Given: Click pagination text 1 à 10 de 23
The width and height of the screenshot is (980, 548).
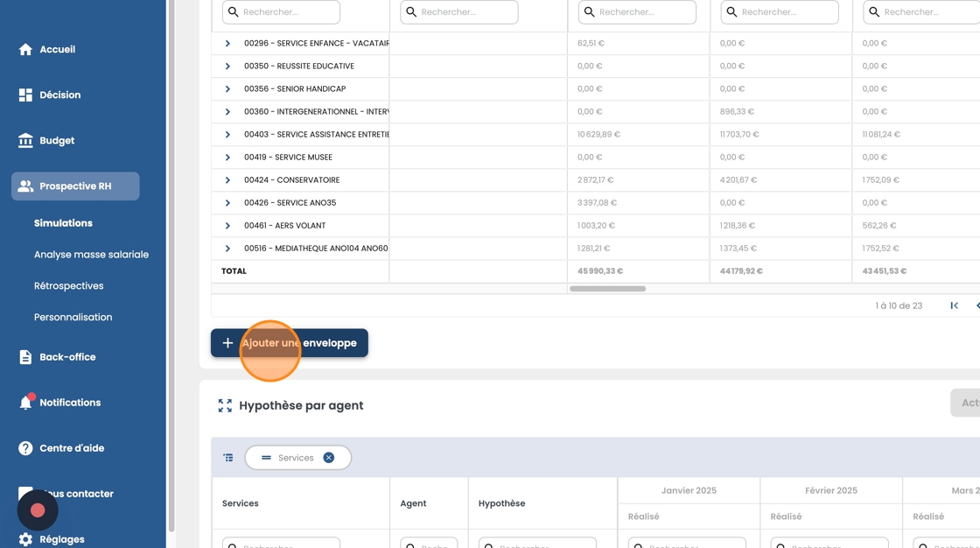Looking at the screenshot, I should pyautogui.click(x=899, y=306).
